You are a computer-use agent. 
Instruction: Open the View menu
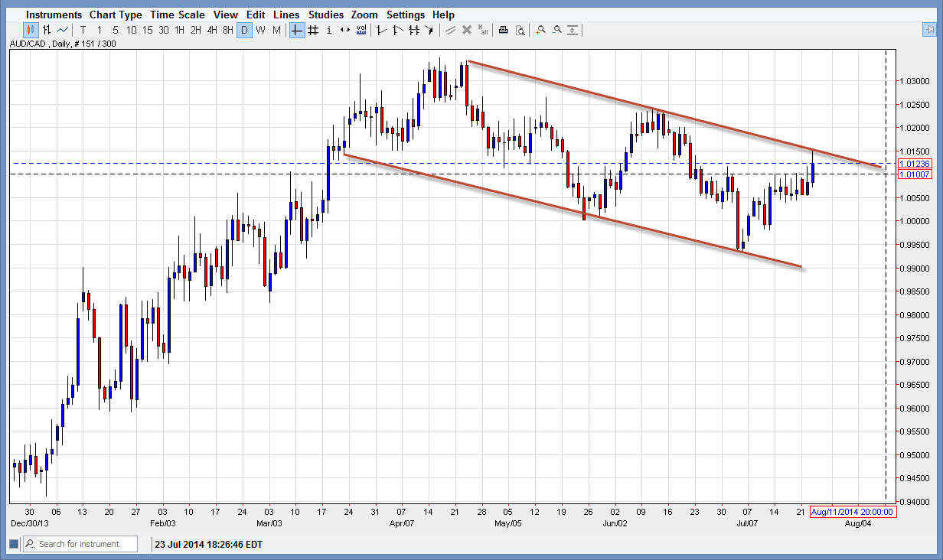[x=225, y=14]
